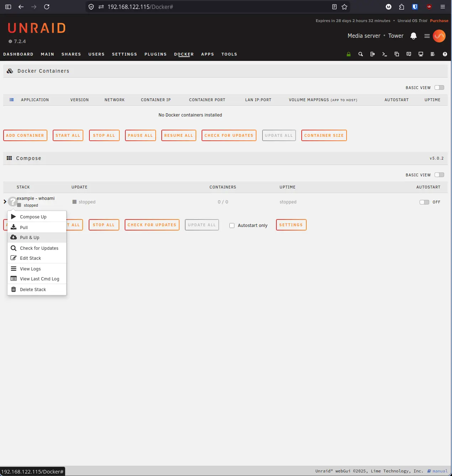The image size is (452, 476).
Task: Click the Add Container button
Action: coord(25,135)
